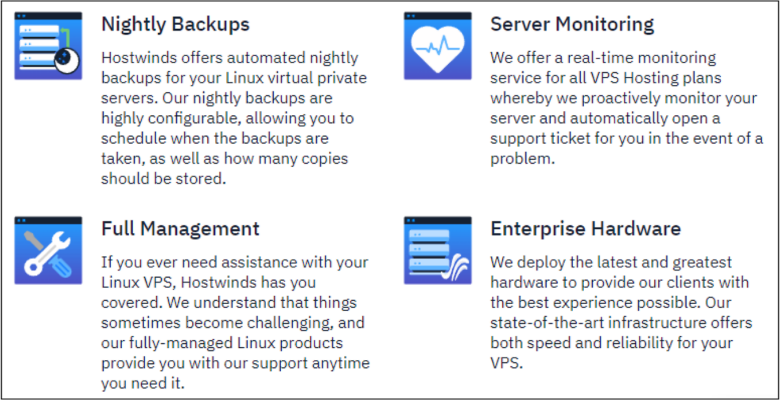This screenshot has height=400, width=780.
Task: Select the Server Monitoring heading
Action: [x=572, y=24]
